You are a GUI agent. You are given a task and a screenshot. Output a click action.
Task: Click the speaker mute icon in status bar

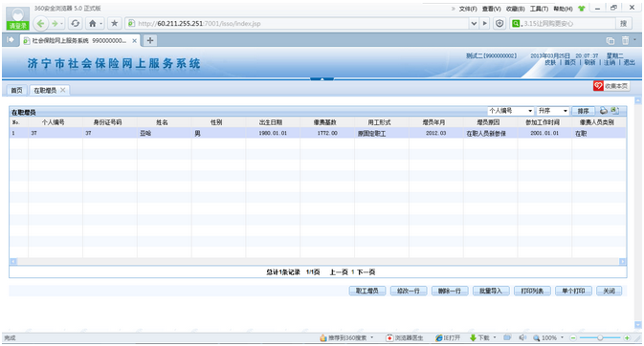pos(522,337)
